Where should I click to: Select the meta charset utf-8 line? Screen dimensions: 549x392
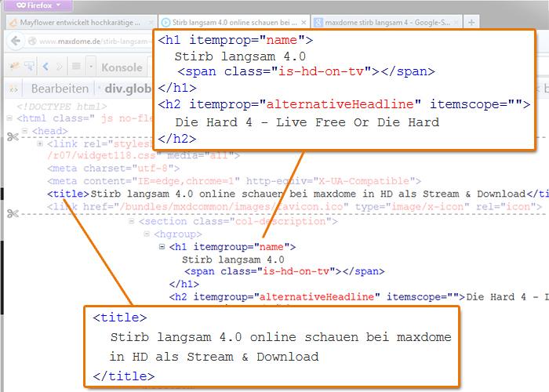114,169
